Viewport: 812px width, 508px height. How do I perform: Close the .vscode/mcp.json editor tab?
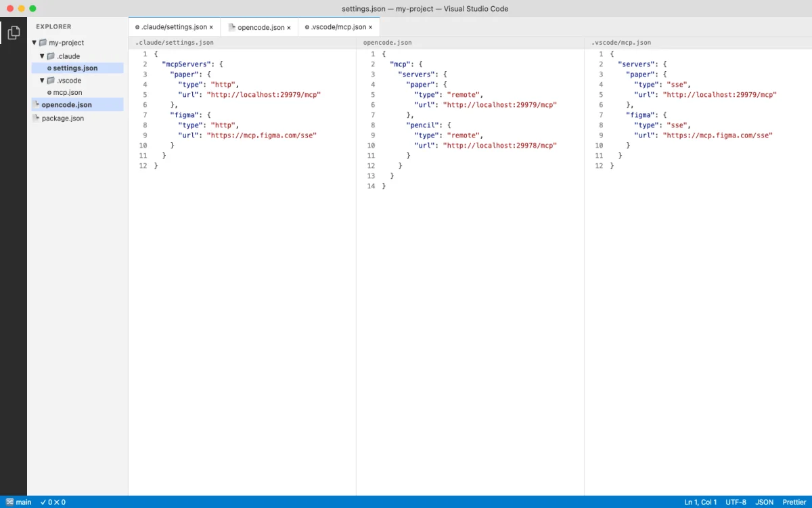[x=370, y=27]
